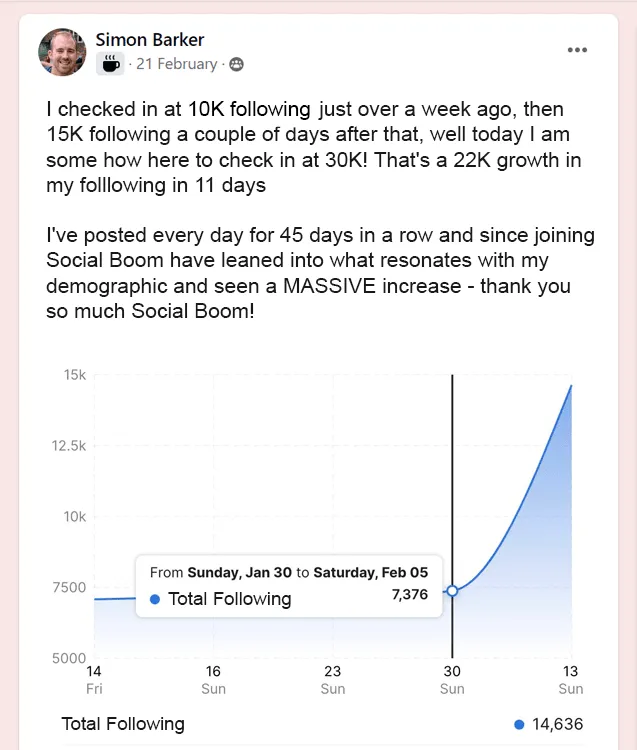The image size is (637, 750).
Task: Click Simon Barker's profile picture
Action: point(62,52)
